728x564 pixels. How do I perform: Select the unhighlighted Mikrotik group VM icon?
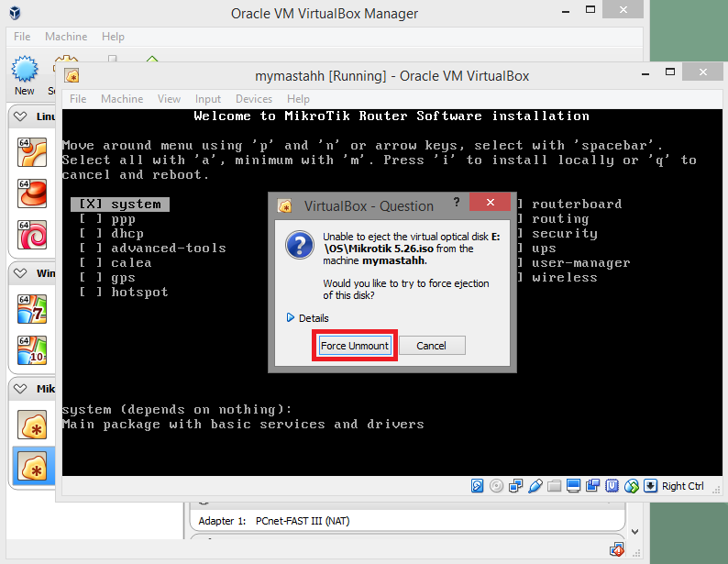(32, 425)
